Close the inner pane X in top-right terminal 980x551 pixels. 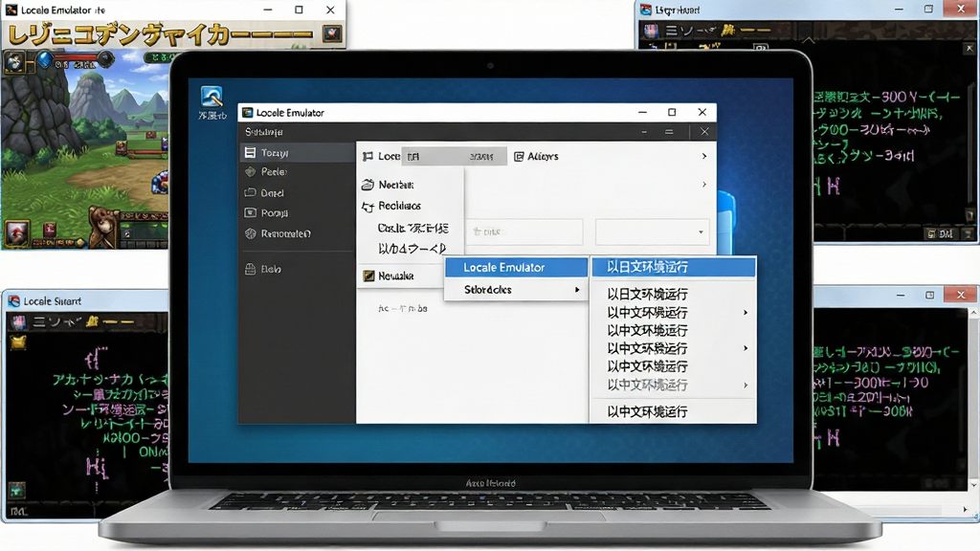point(969,48)
